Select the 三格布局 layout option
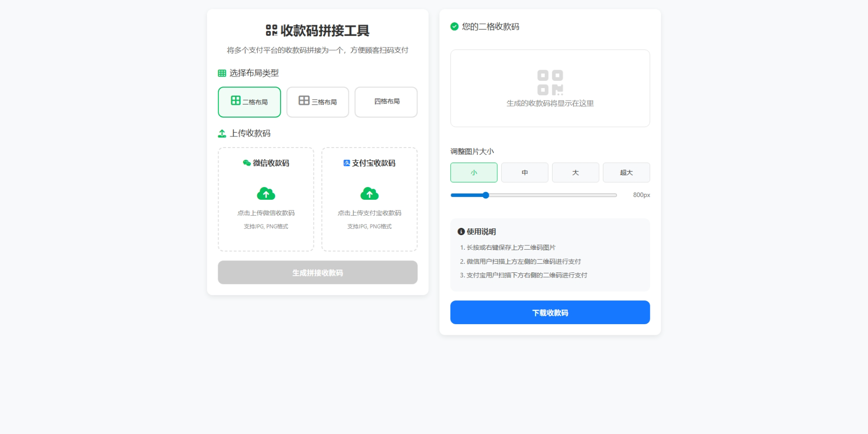Image resolution: width=868 pixels, height=434 pixels. click(x=317, y=102)
